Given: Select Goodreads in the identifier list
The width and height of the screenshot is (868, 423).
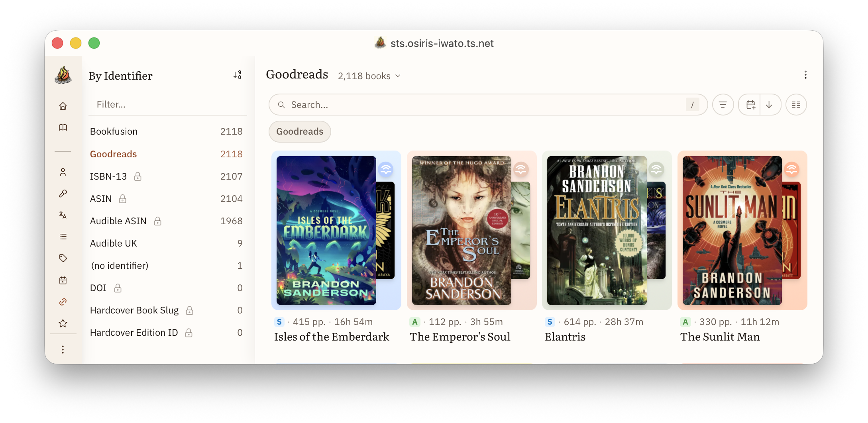Looking at the screenshot, I should (x=166, y=154).
